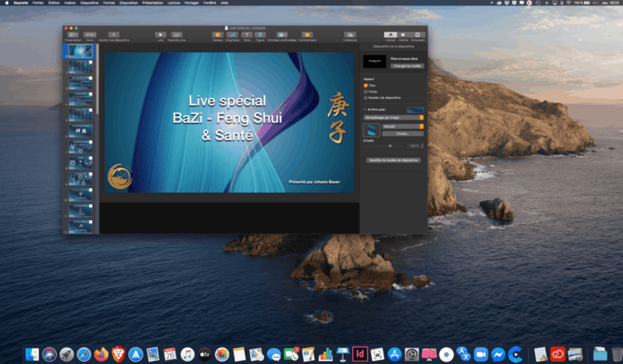Select slide 1 thumbnail in navigator
The image size is (623, 364).
(80, 51)
